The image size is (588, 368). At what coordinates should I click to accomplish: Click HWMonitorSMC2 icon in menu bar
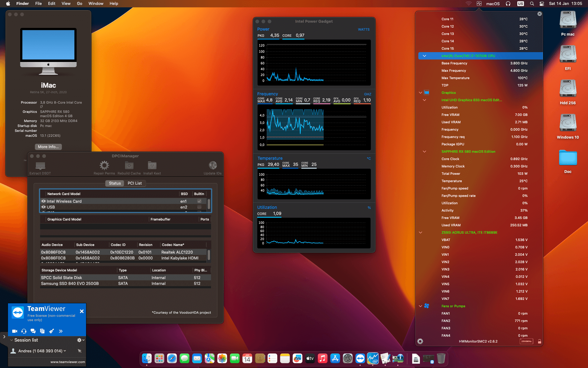479,4
